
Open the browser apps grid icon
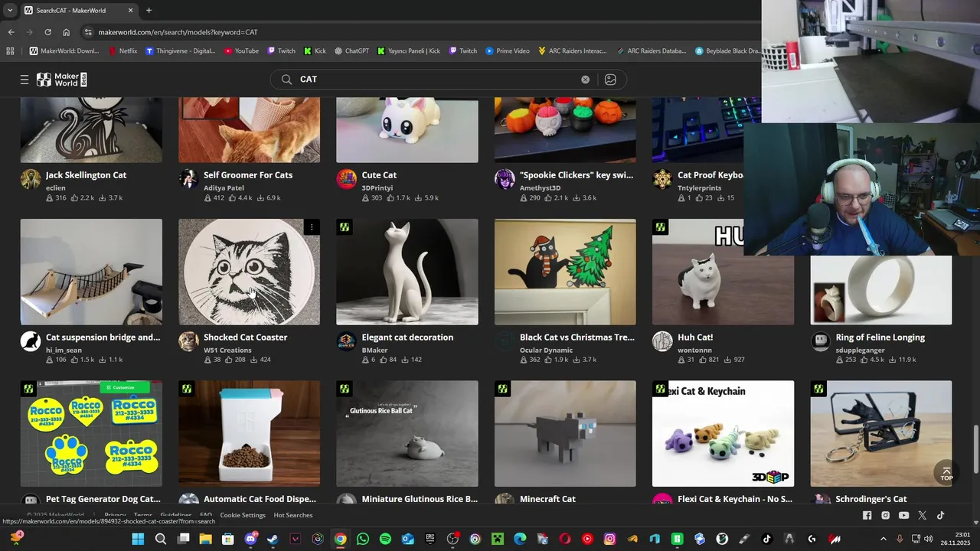pos(10,51)
